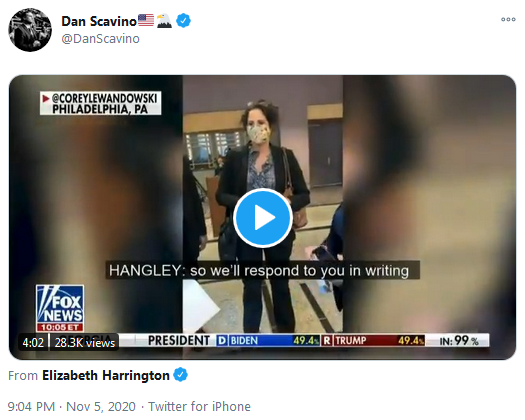This screenshot has width=525, height=420.
Task: Click the 28.3K views counter
Action: 84,343
